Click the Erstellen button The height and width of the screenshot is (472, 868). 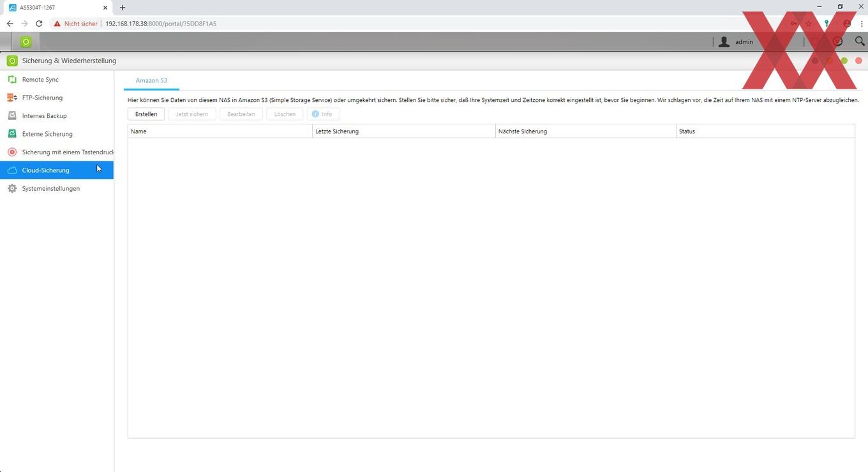coord(146,114)
